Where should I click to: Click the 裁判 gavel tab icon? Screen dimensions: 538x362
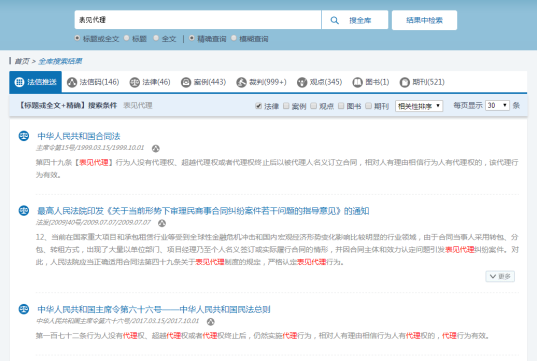pos(242,82)
